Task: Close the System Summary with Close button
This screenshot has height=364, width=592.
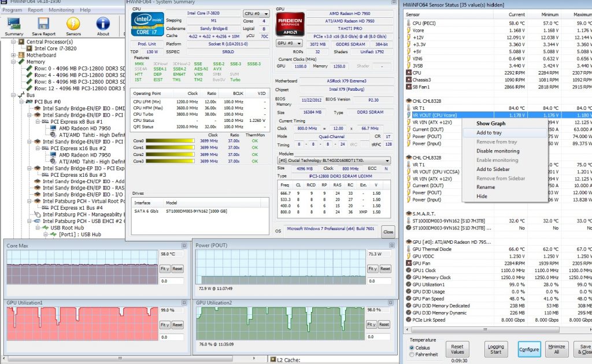Action: pyautogui.click(x=388, y=232)
